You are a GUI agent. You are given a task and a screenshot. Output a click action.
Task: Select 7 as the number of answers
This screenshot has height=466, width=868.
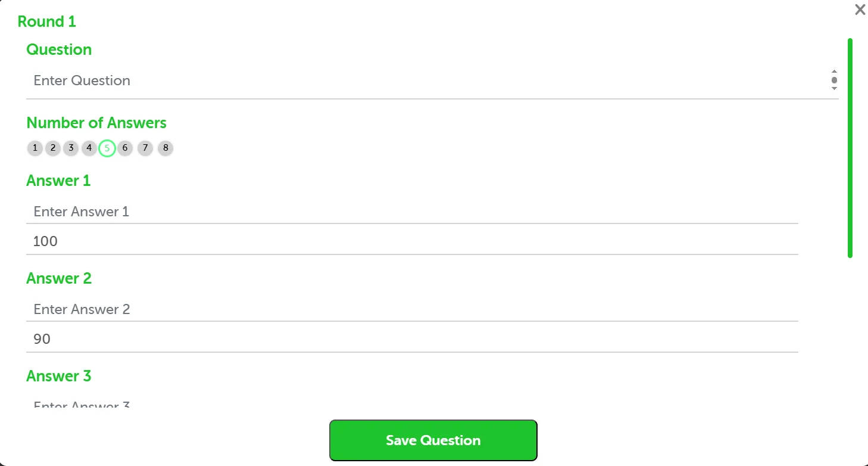[x=145, y=148]
